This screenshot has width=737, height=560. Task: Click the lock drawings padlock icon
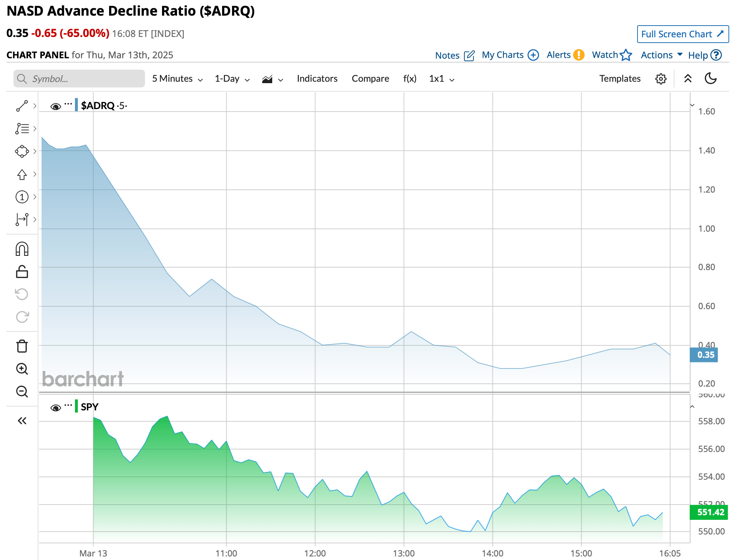(x=22, y=272)
